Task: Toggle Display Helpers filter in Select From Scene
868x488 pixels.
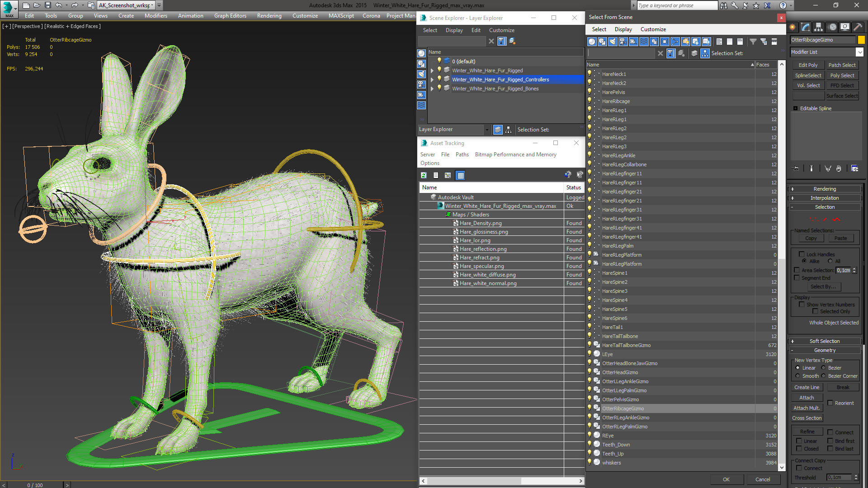Action: click(633, 42)
